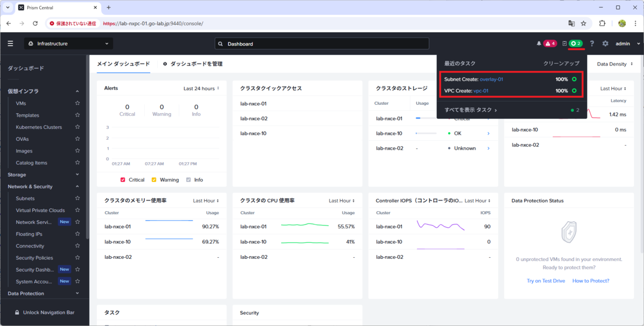The image size is (644, 326).
Task: Change the Alerts Last 24 hours range
Action: [201, 88]
